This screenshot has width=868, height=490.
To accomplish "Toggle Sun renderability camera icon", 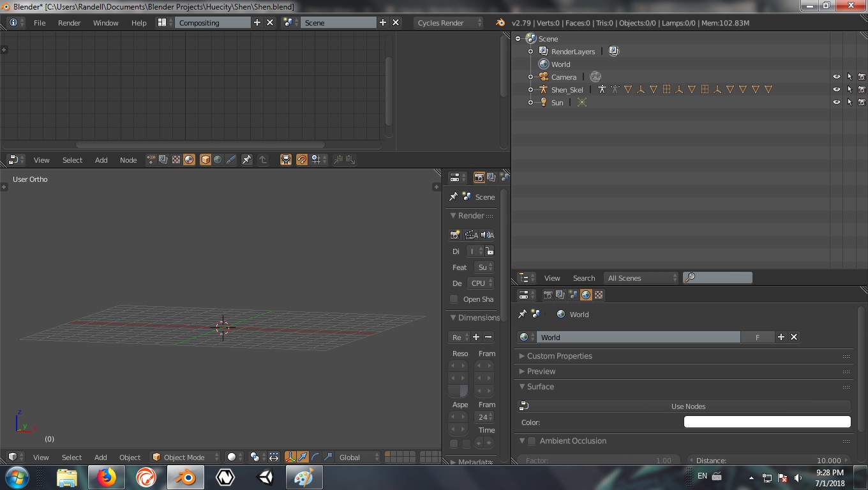I will (862, 102).
